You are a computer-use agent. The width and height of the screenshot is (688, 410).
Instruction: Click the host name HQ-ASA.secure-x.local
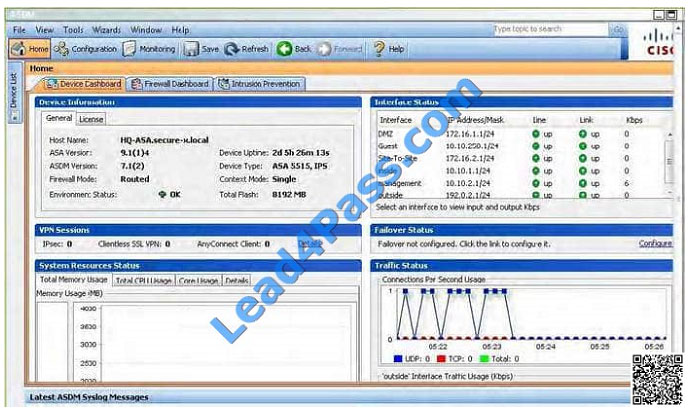click(x=165, y=140)
